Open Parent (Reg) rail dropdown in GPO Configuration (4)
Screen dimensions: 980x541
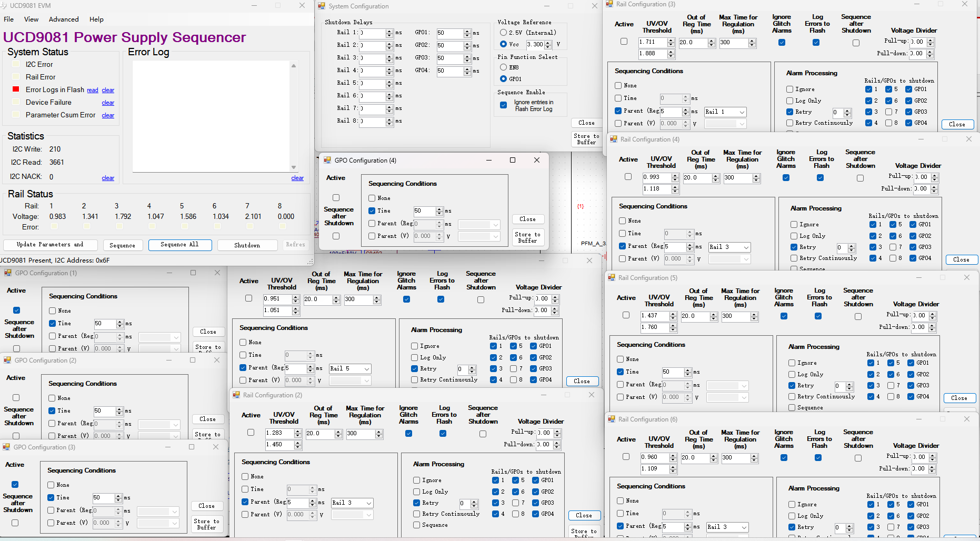(x=479, y=225)
